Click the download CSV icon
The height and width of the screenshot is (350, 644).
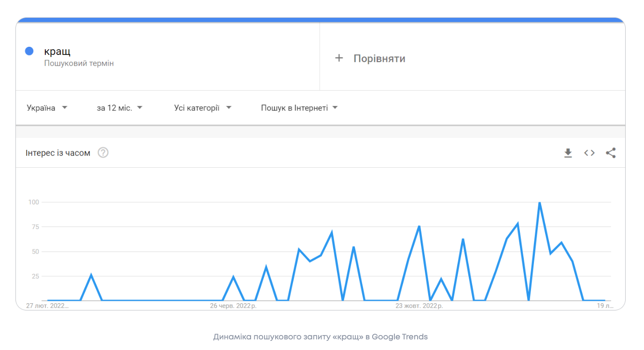tap(568, 153)
